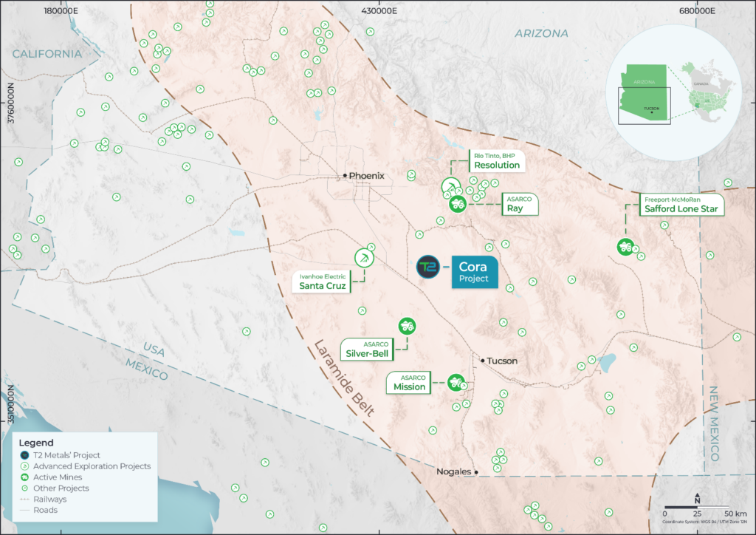Image resolution: width=756 pixels, height=535 pixels.
Task: Select the Resolution pickaxe icon on the map
Action: (451, 187)
